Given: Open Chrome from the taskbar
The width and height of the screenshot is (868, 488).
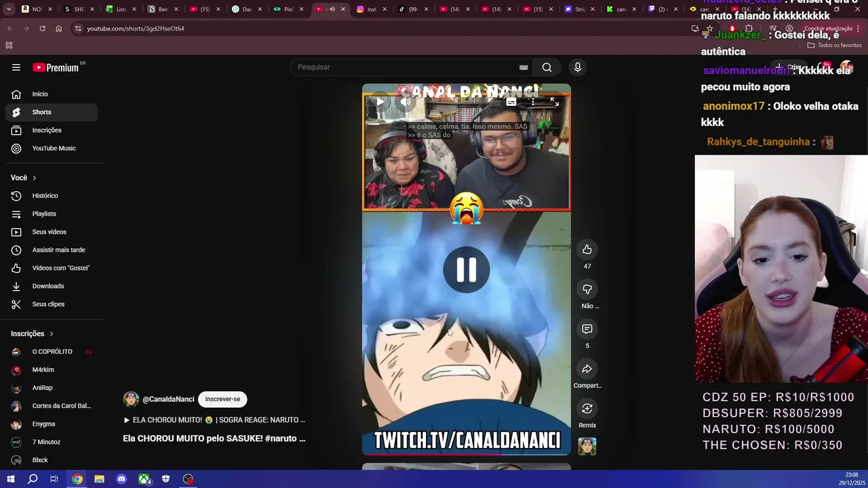Looking at the screenshot, I should pos(77,479).
